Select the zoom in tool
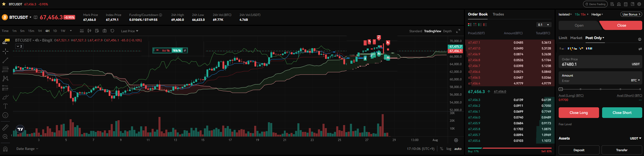Screen dimensions: 644x156 point(5,137)
